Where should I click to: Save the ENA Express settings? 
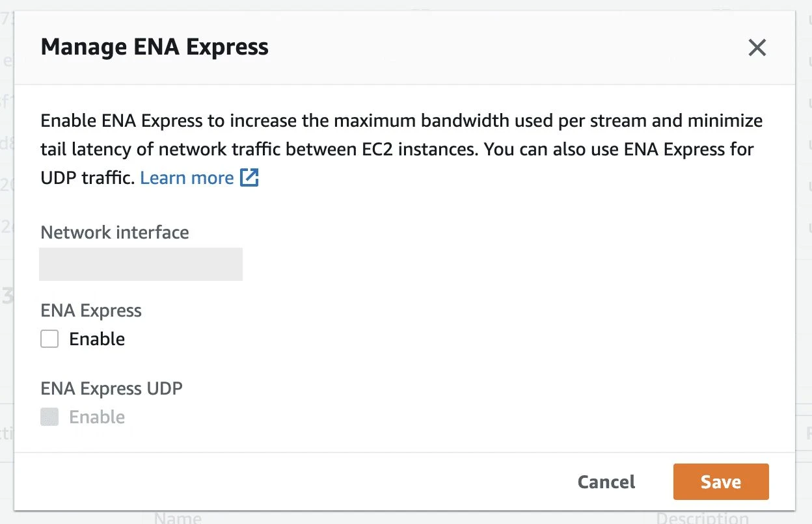point(720,482)
